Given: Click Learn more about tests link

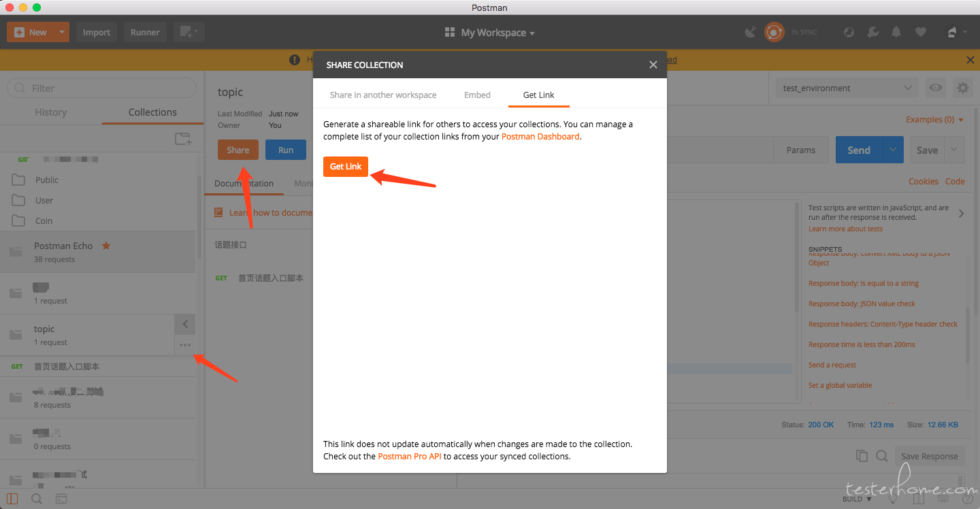Looking at the screenshot, I should point(845,229).
